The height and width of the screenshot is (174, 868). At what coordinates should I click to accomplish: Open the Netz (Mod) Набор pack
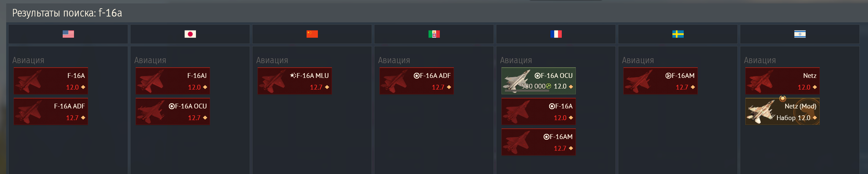782,112
